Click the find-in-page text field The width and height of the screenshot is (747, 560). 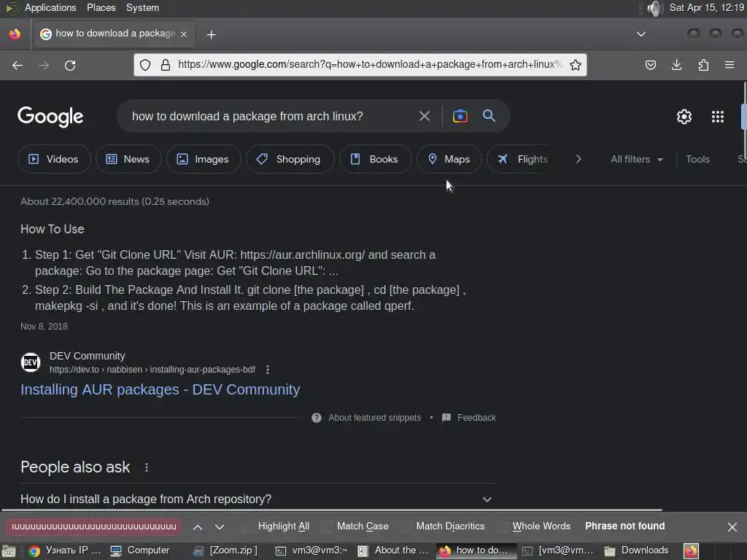(x=93, y=526)
